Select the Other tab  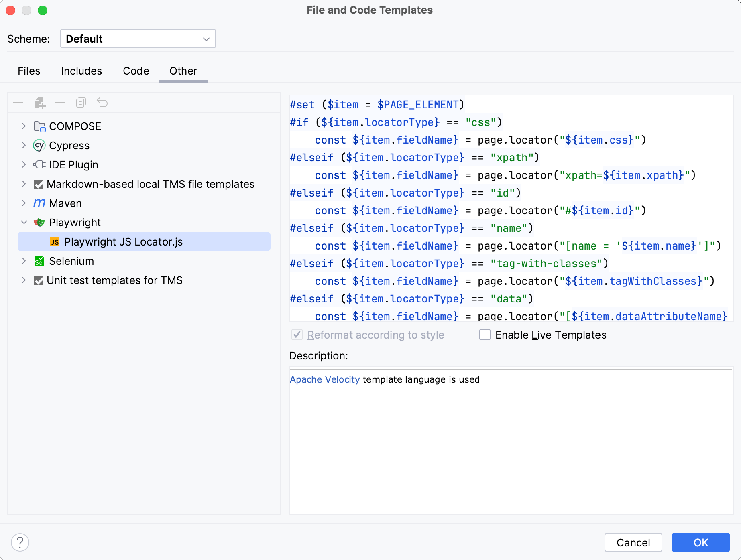point(183,71)
